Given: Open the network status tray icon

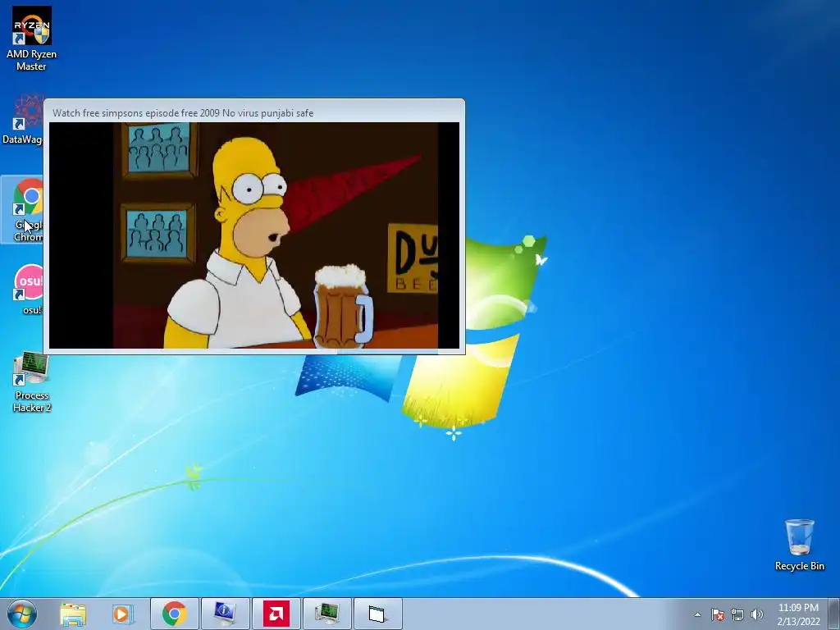Looking at the screenshot, I should click(737, 614).
